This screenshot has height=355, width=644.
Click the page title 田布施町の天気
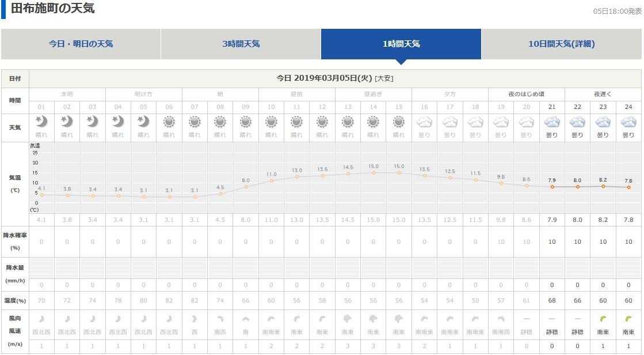(x=52, y=8)
